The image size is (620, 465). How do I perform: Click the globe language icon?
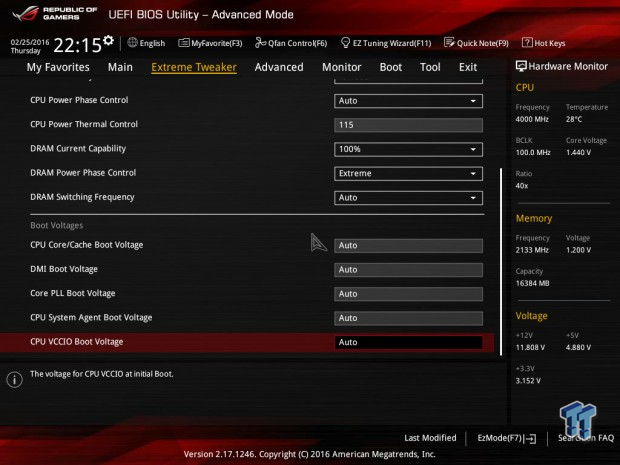pyautogui.click(x=132, y=42)
